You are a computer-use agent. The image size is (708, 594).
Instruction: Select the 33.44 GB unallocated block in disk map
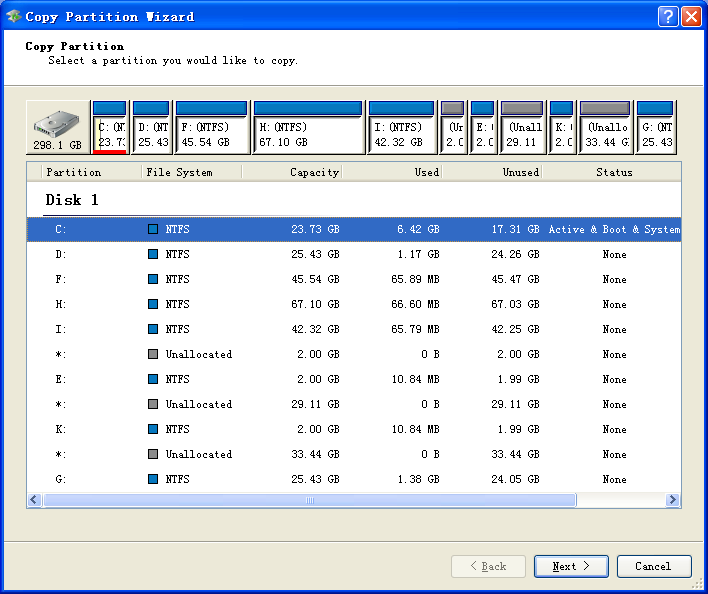pyautogui.click(x=605, y=127)
